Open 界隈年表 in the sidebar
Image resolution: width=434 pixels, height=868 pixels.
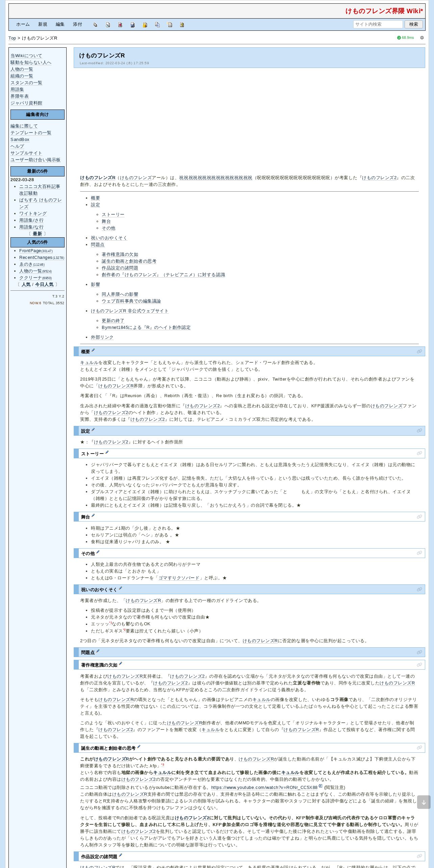[x=20, y=96]
